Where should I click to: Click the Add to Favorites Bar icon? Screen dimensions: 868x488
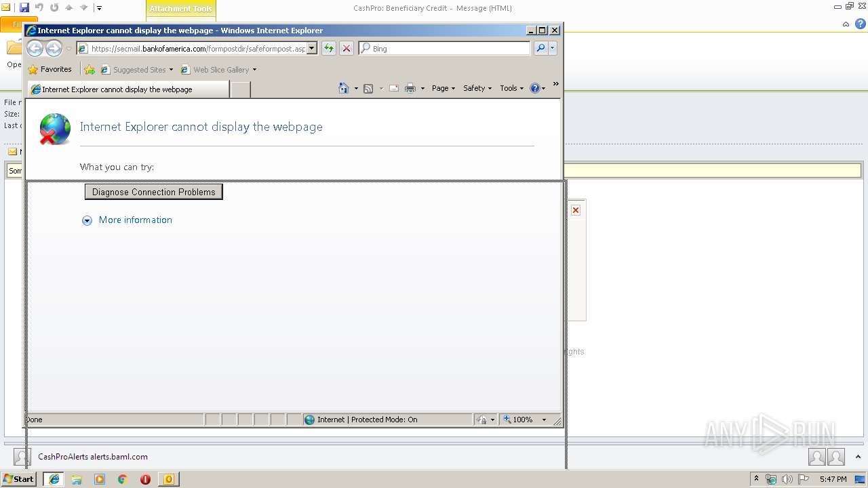pyautogui.click(x=90, y=69)
